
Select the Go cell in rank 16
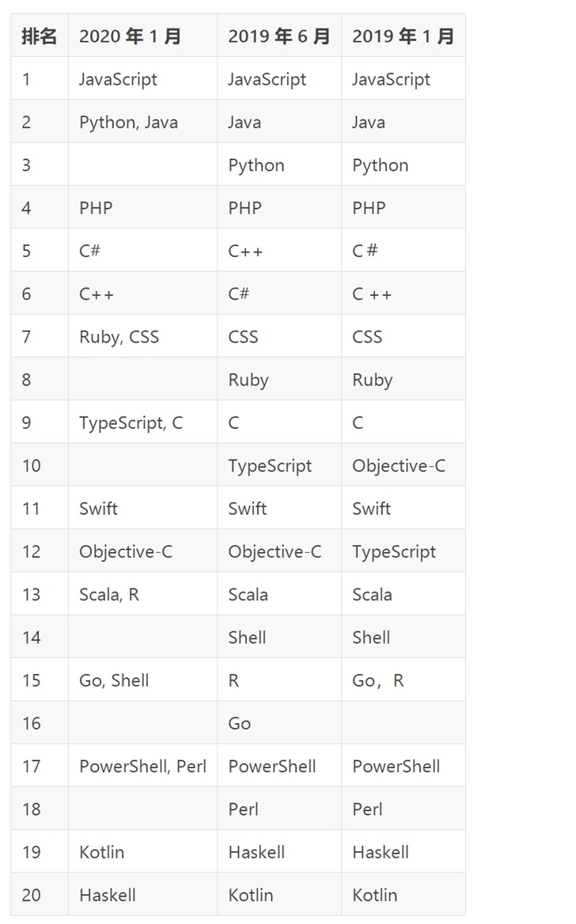[x=279, y=723]
